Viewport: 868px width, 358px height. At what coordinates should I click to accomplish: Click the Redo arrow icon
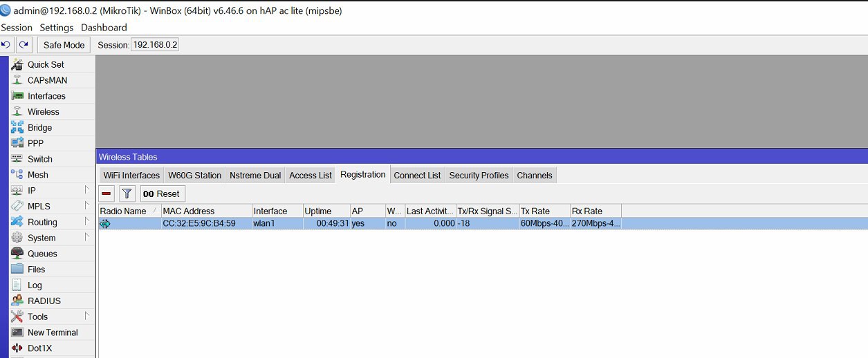click(24, 45)
